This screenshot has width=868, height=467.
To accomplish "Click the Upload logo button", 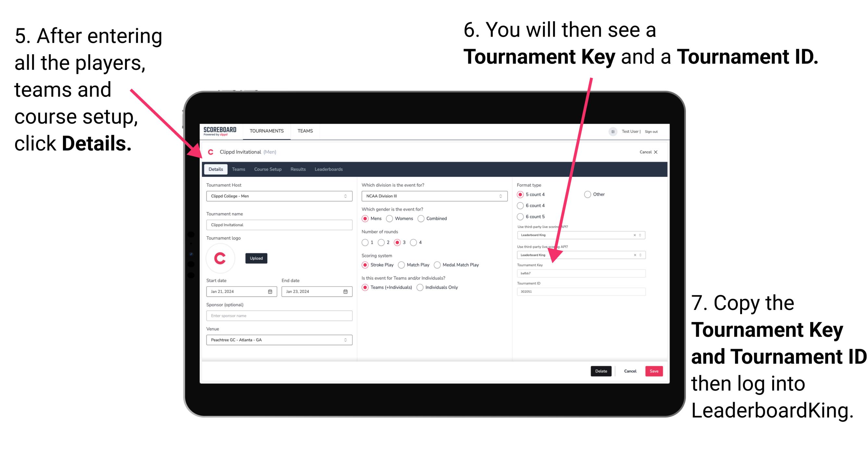I will pyautogui.click(x=256, y=258).
